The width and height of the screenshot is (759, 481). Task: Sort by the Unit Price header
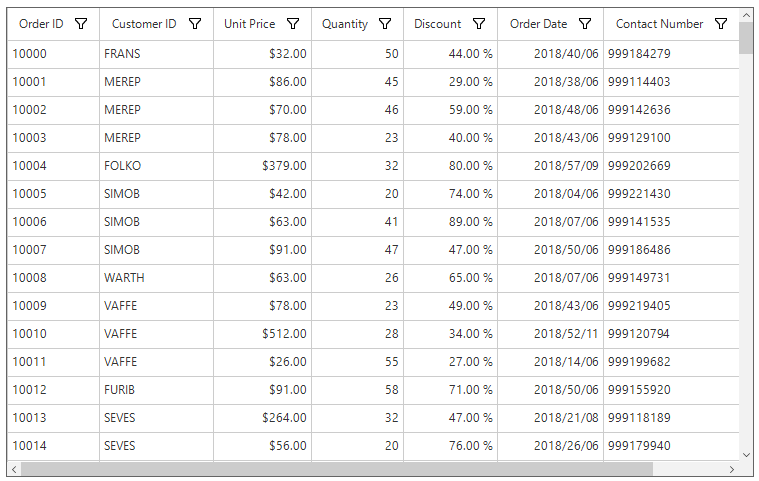[x=249, y=24]
